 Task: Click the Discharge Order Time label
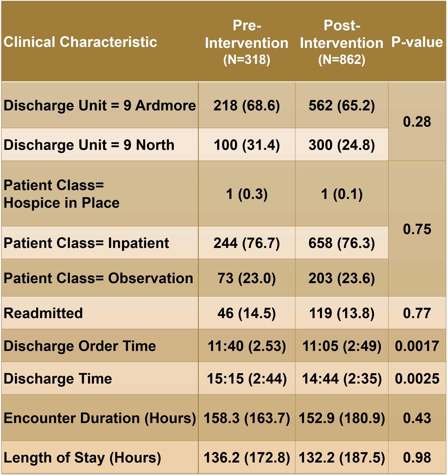click(x=80, y=346)
